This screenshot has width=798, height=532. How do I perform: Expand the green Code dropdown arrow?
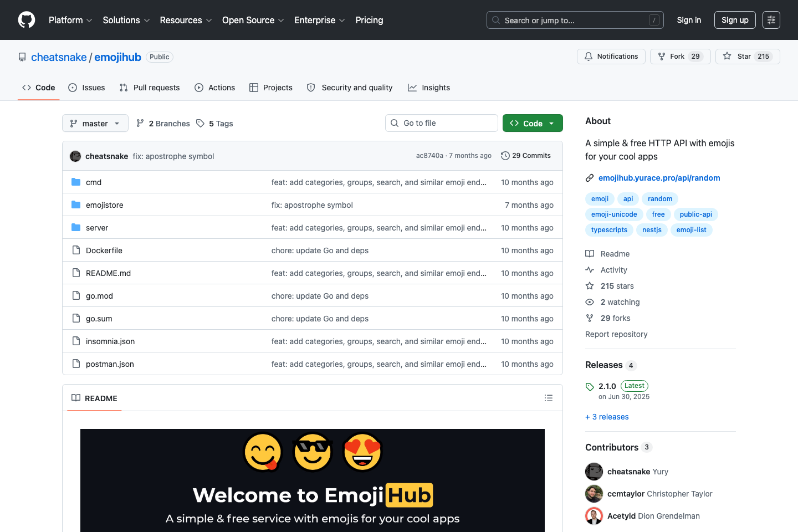pyautogui.click(x=551, y=123)
